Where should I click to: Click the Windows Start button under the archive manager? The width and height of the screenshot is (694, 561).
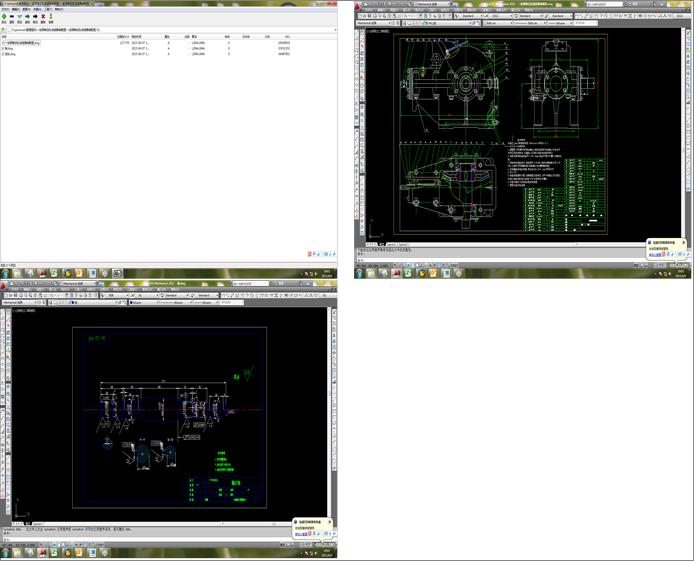(6, 273)
